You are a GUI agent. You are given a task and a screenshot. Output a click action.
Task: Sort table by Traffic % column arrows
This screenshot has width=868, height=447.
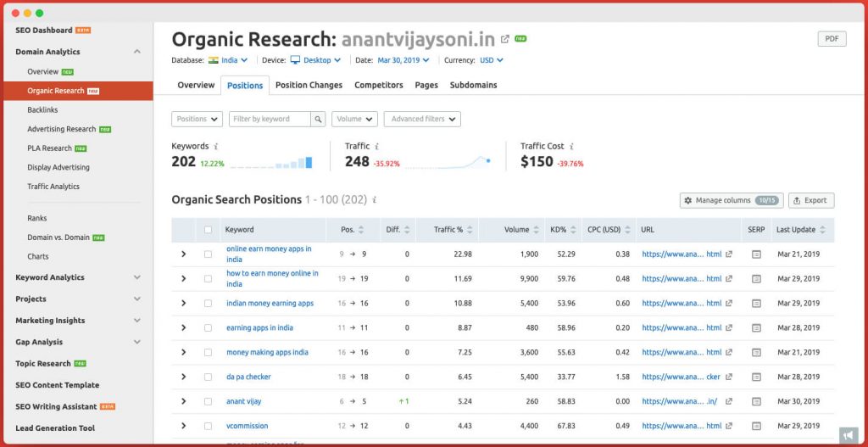coord(470,230)
